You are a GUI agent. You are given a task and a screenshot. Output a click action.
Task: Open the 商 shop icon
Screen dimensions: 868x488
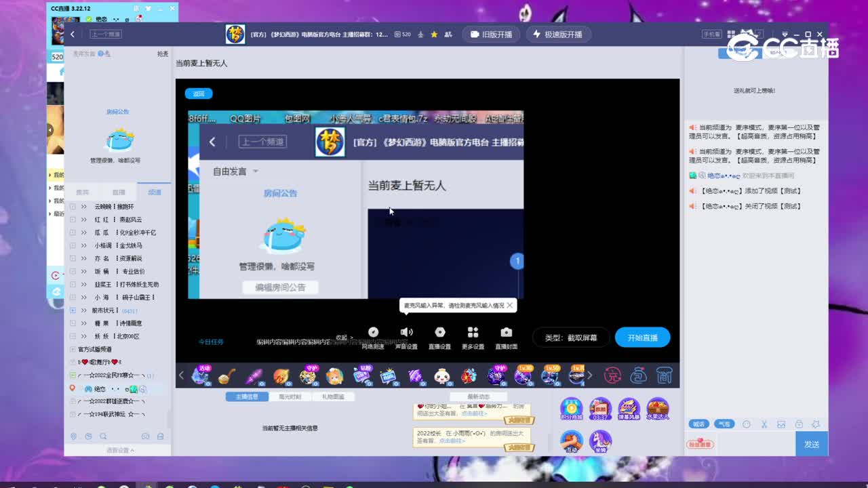click(x=664, y=375)
